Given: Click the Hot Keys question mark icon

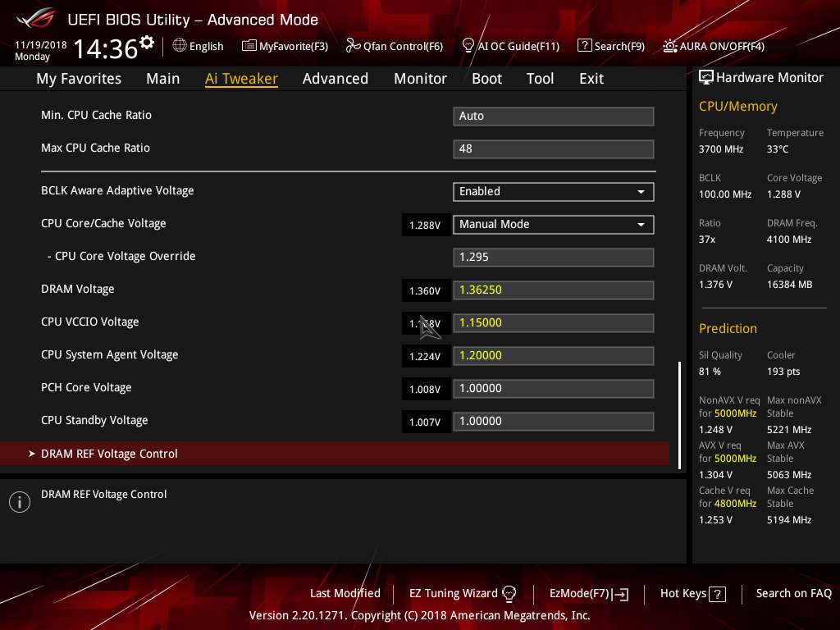Looking at the screenshot, I should click(717, 594).
